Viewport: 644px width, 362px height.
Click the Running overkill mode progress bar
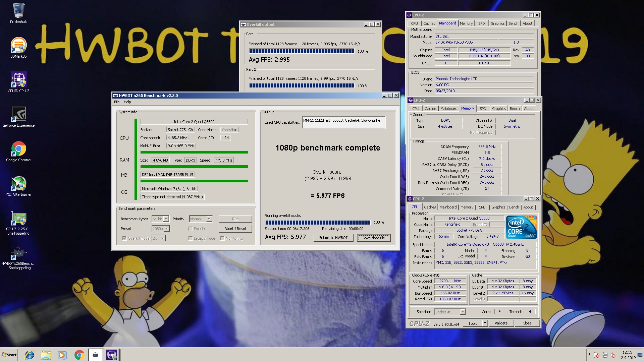pos(317,222)
